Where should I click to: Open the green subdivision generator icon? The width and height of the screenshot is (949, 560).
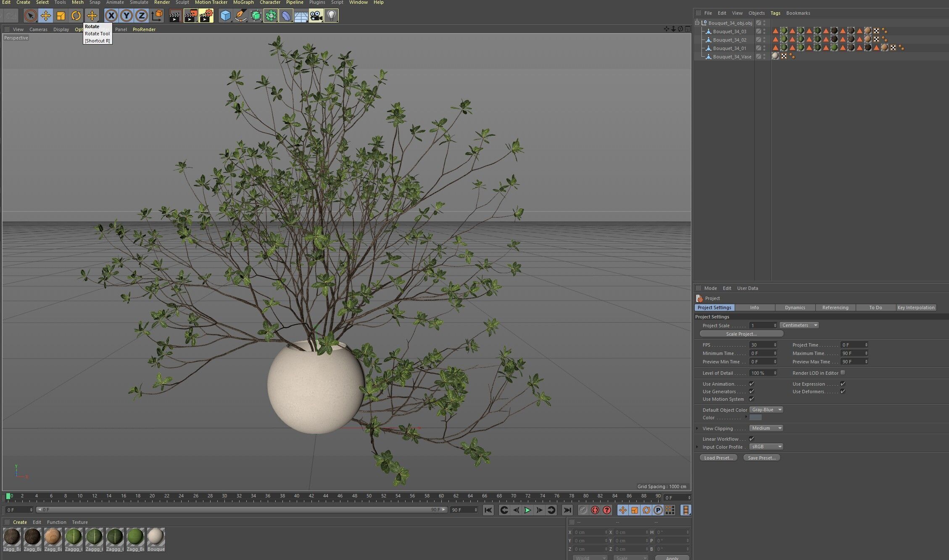pyautogui.click(x=256, y=16)
